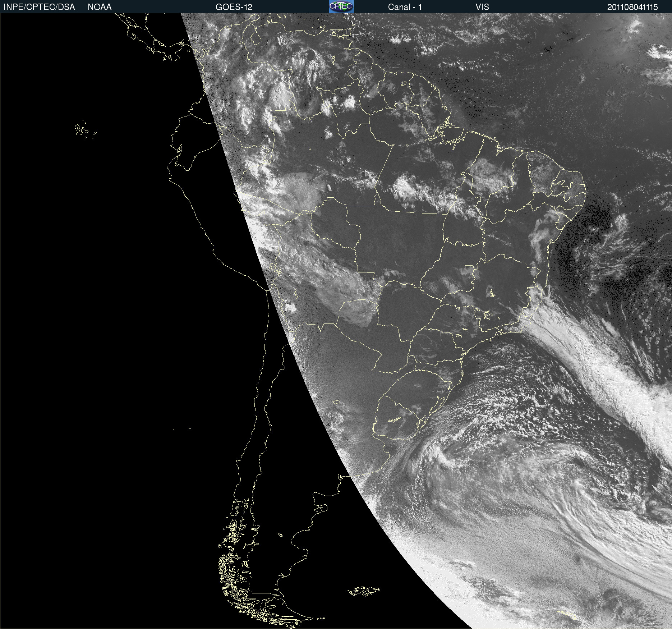Click the CPTEC logo in header
Screen dimensions: 672x629
point(341,6)
